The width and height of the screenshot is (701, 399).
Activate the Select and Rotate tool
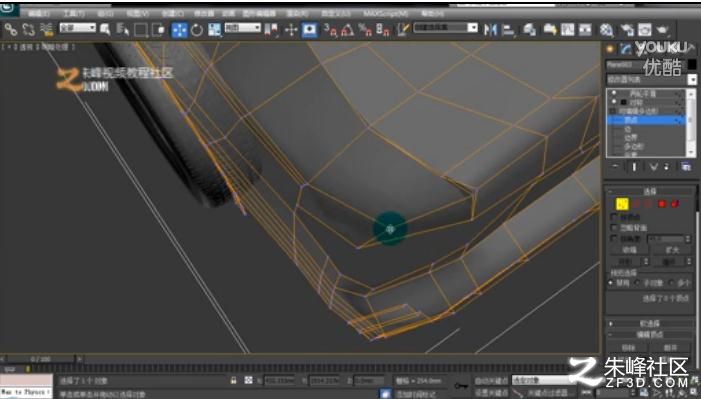[x=197, y=30]
